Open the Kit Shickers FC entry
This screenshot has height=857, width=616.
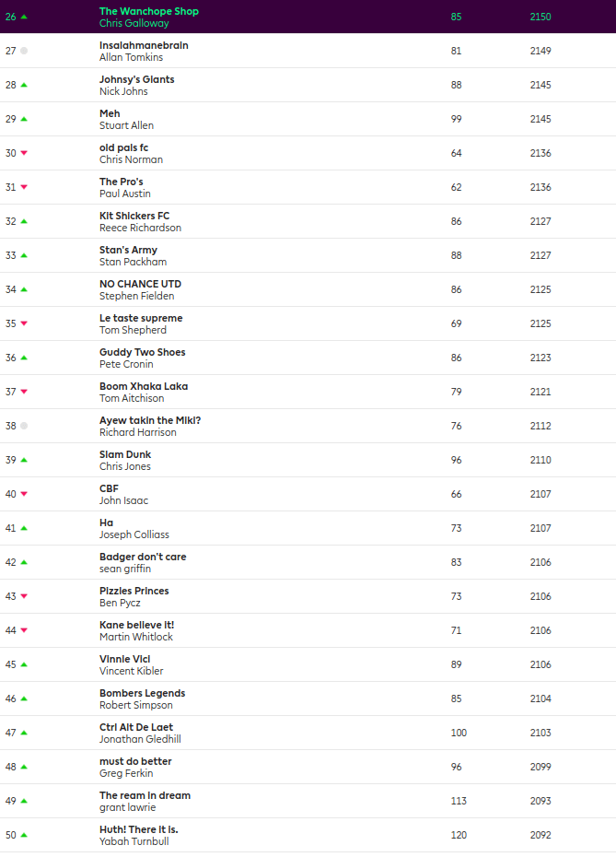coord(134,216)
